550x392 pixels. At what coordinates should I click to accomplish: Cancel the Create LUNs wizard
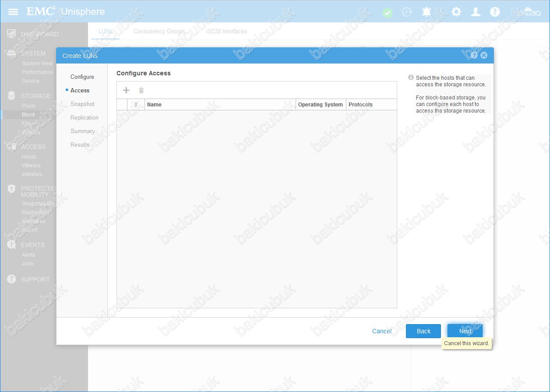[x=382, y=331]
